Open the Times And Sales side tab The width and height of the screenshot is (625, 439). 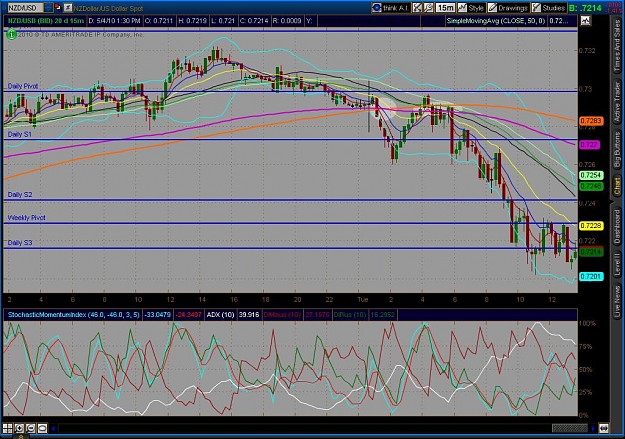pyautogui.click(x=617, y=46)
